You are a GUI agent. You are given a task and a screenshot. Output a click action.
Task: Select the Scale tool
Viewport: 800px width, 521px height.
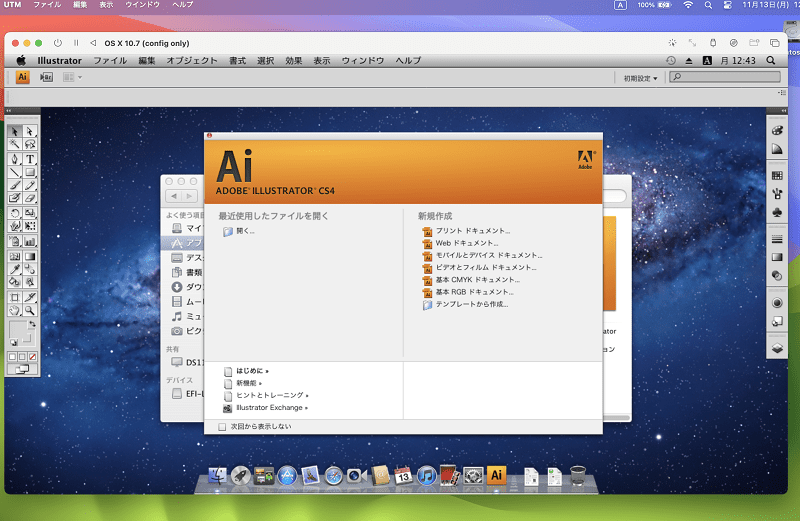(x=30, y=213)
